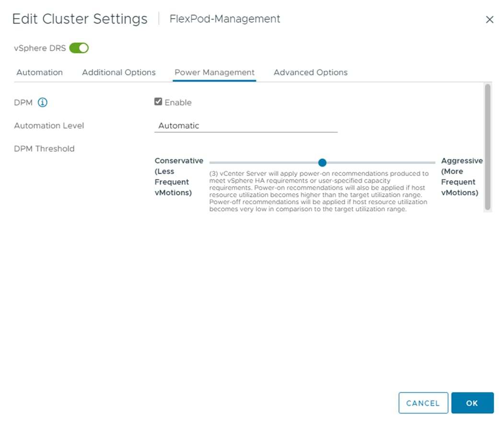Click the vertical scrollbar of the settings pane
504x423 pixels.
488,147
